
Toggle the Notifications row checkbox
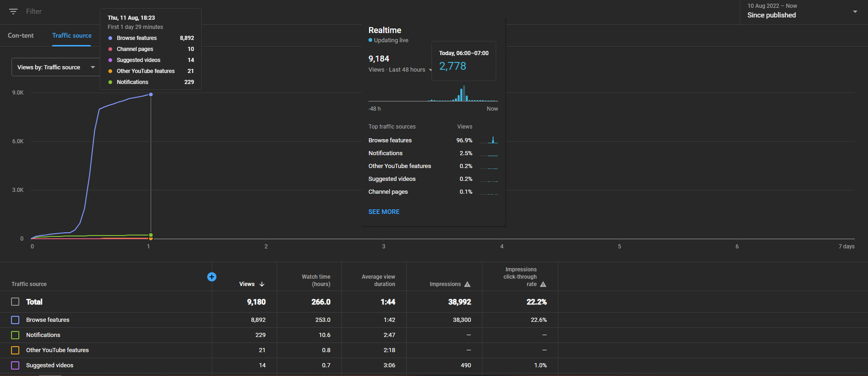(15, 335)
